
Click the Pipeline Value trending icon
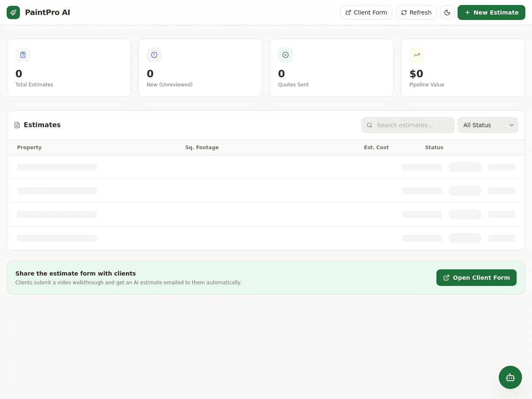(x=417, y=55)
